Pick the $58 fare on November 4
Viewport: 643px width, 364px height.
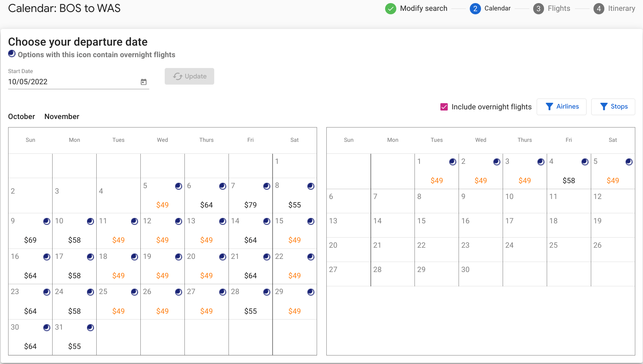(569, 180)
